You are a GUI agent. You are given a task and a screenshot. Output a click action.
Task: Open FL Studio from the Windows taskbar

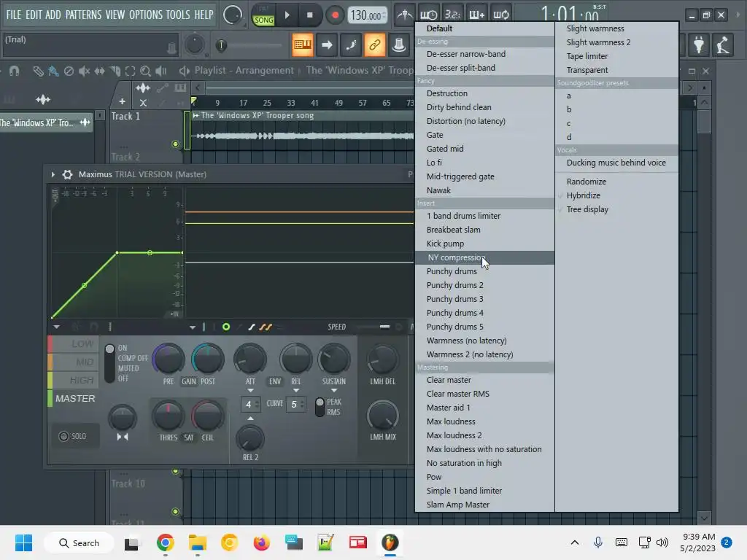coord(390,542)
